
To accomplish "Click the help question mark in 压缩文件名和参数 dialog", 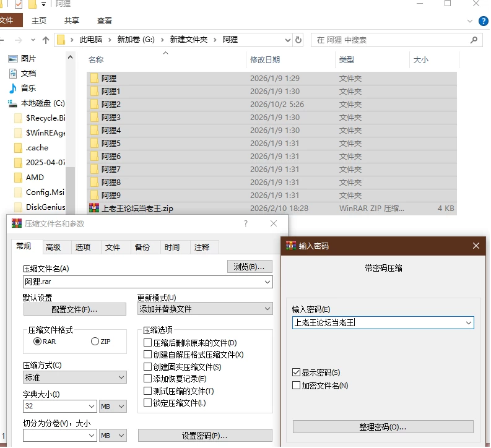I will (246, 223).
